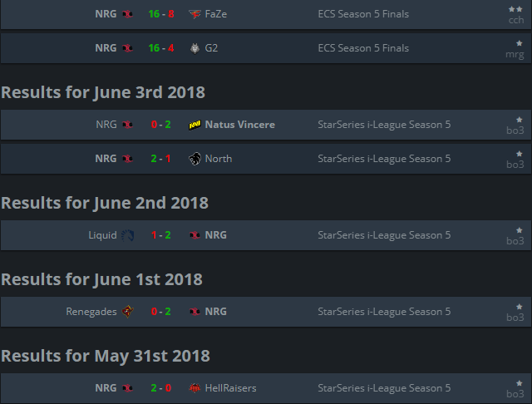Click the Results for June 3rd 2018 heading
The width and height of the screenshot is (532, 404).
click(x=103, y=92)
